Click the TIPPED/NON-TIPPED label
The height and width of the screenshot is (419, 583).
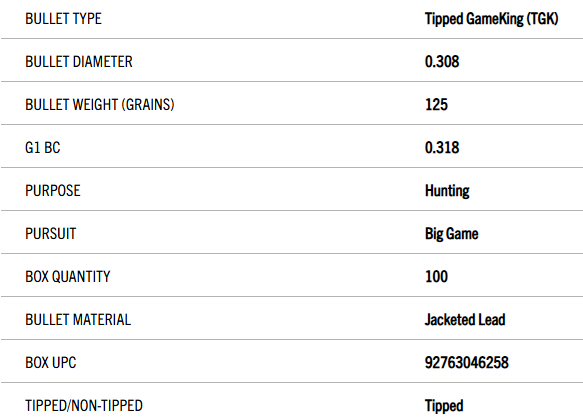pyautogui.click(x=84, y=406)
